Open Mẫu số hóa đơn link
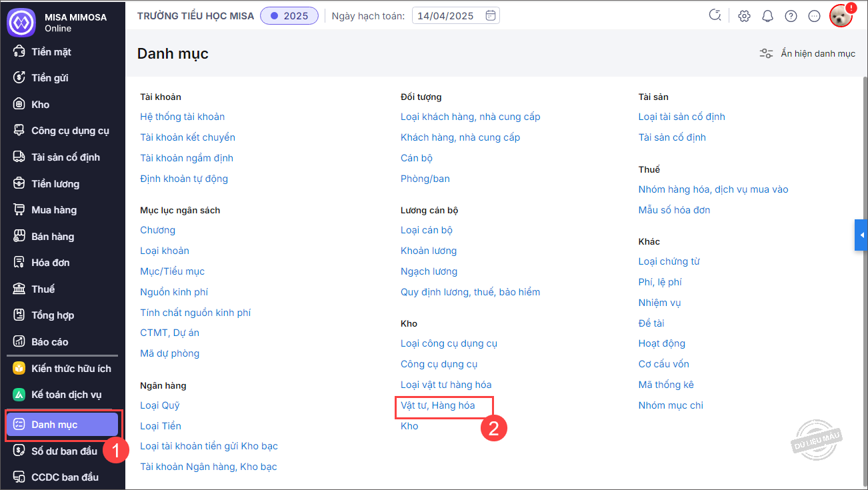 [x=675, y=210]
